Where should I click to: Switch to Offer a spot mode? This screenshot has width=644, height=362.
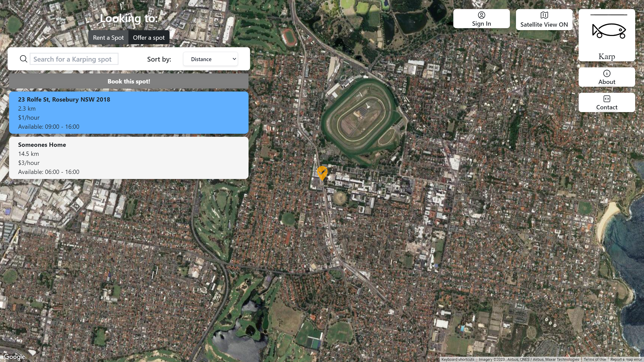pyautogui.click(x=149, y=38)
